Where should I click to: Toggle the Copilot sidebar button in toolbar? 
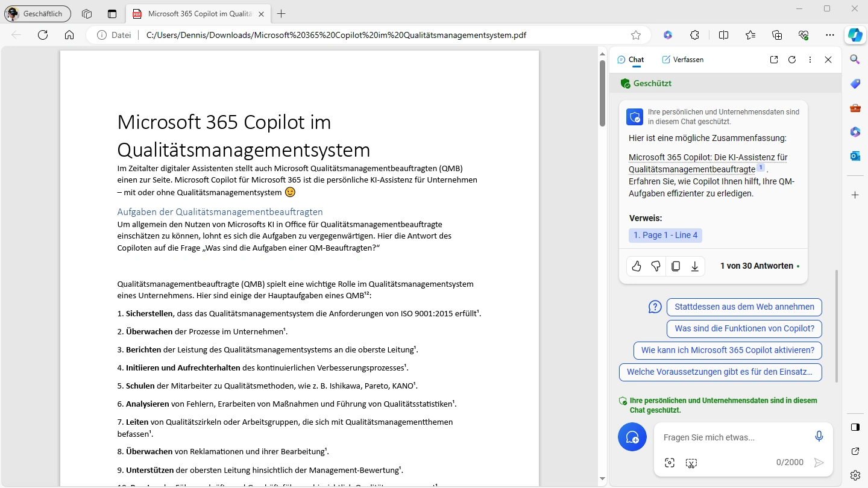coord(855,35)
